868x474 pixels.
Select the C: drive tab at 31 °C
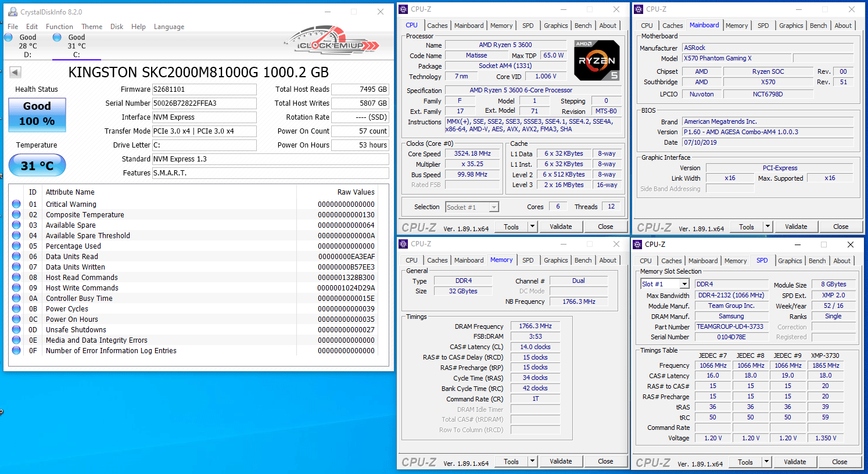click(76, 46)
